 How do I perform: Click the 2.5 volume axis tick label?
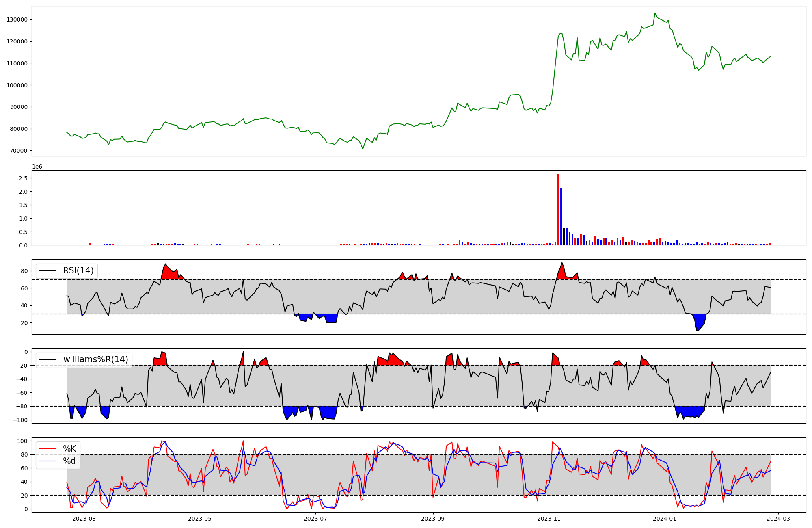point(23,178)
